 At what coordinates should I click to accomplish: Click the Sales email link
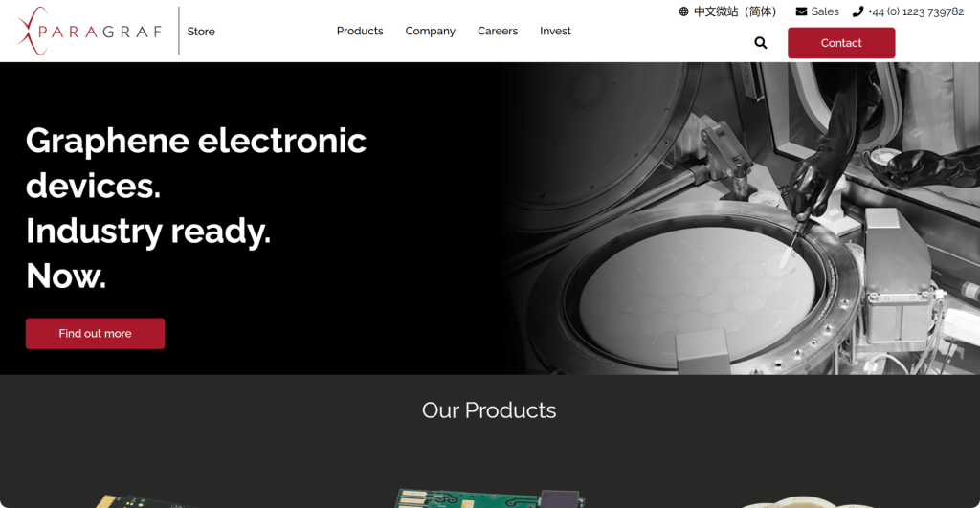coord(825,11)
